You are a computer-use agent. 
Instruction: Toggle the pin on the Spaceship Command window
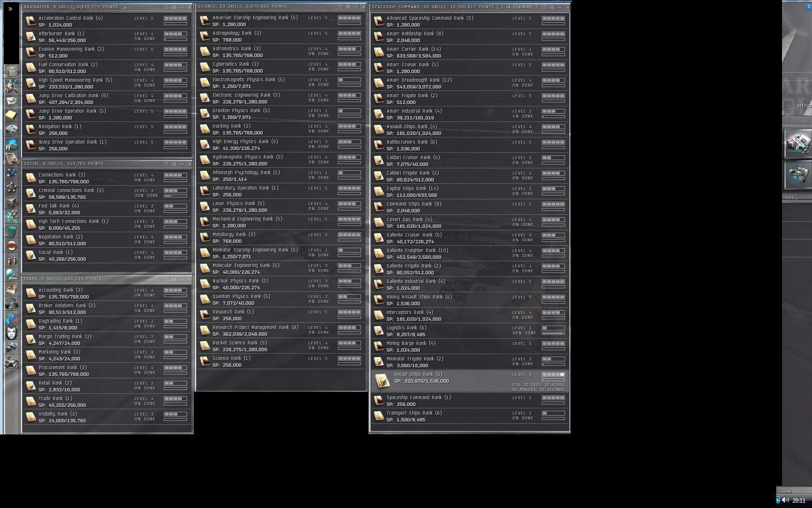click(544, 7)
